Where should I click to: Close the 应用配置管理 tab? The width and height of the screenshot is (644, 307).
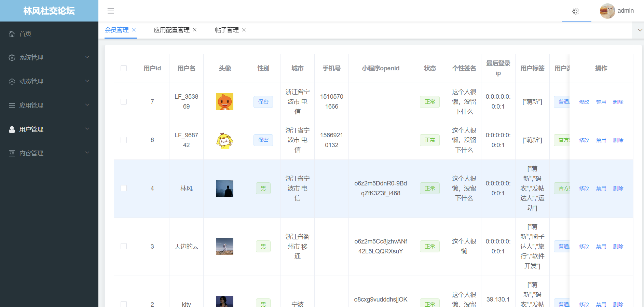point(195,30)
